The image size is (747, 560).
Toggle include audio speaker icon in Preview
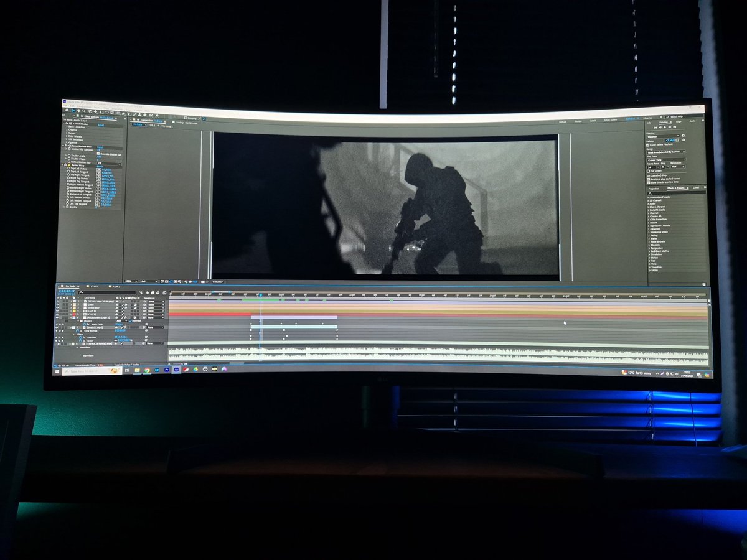[x=672, y=140]
